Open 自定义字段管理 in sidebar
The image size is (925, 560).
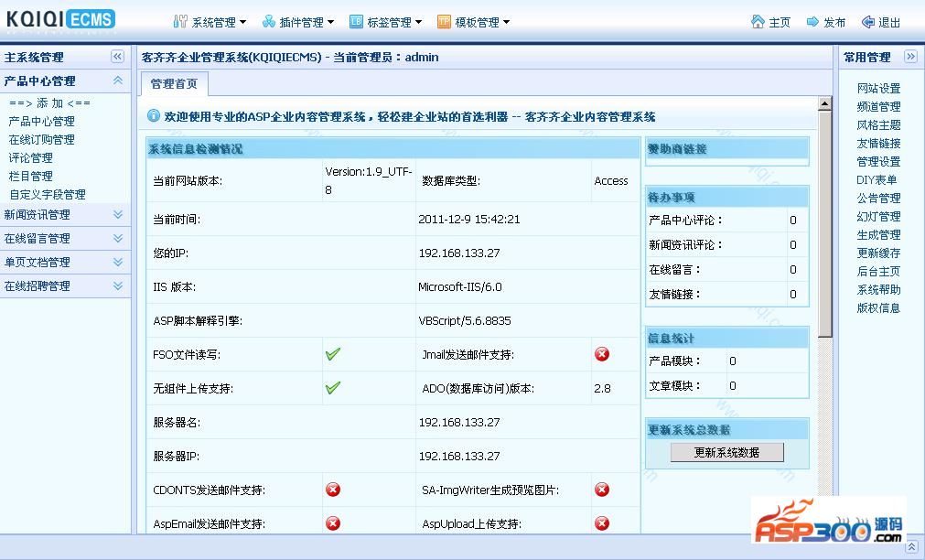pos(48,194)
